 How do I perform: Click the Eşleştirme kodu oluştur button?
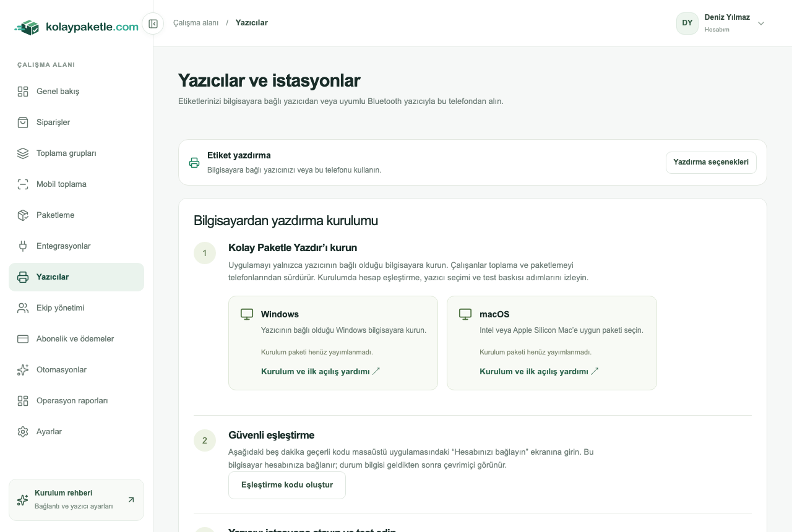(x=287, y=485)
